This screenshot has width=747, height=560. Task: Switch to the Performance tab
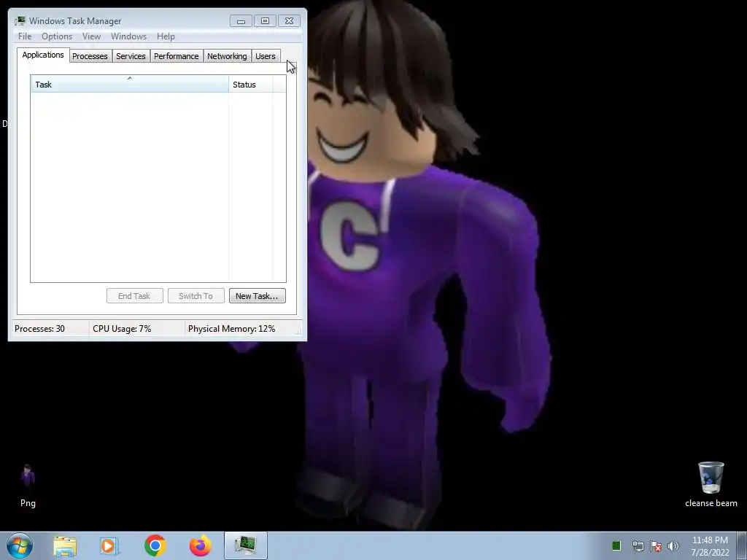(x=177, y=56)
